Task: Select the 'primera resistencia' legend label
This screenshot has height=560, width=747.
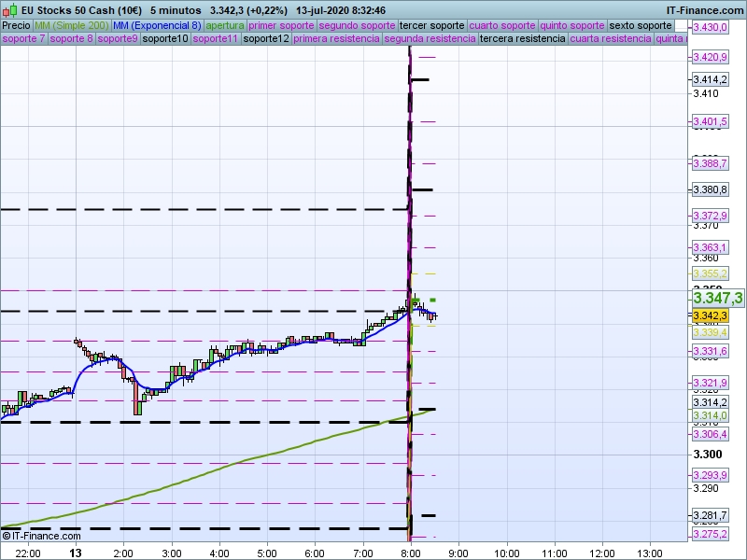Action: (x=336, y=39)
